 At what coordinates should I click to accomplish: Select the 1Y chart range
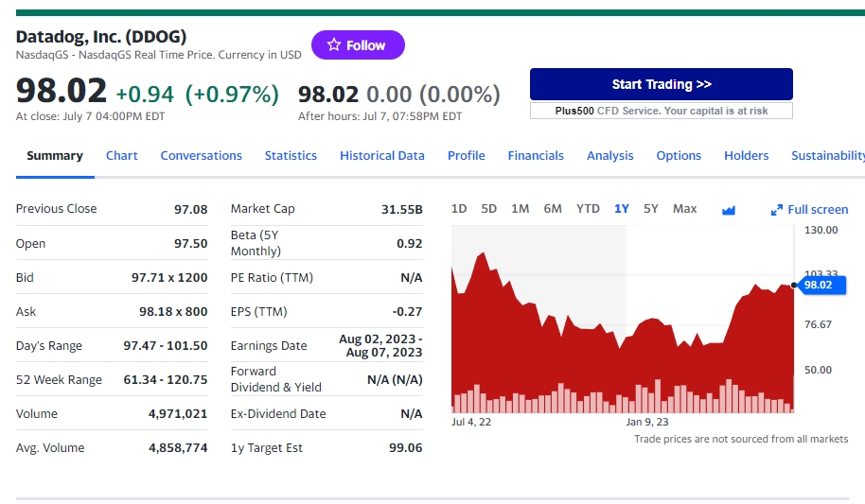coord(622,208)
